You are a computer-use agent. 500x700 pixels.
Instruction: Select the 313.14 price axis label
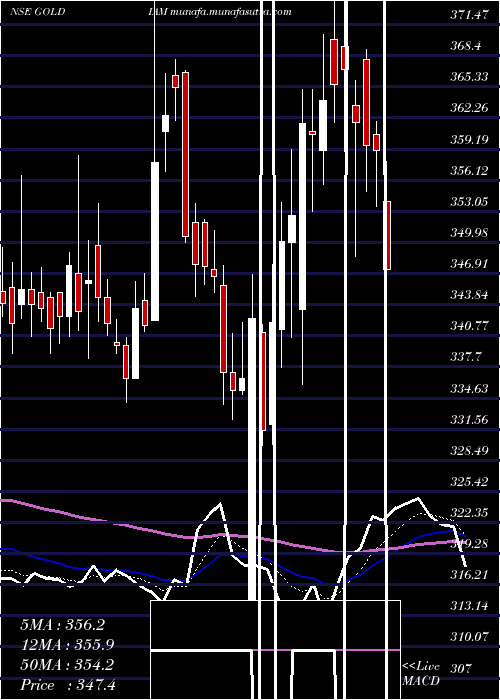point(471,606)
